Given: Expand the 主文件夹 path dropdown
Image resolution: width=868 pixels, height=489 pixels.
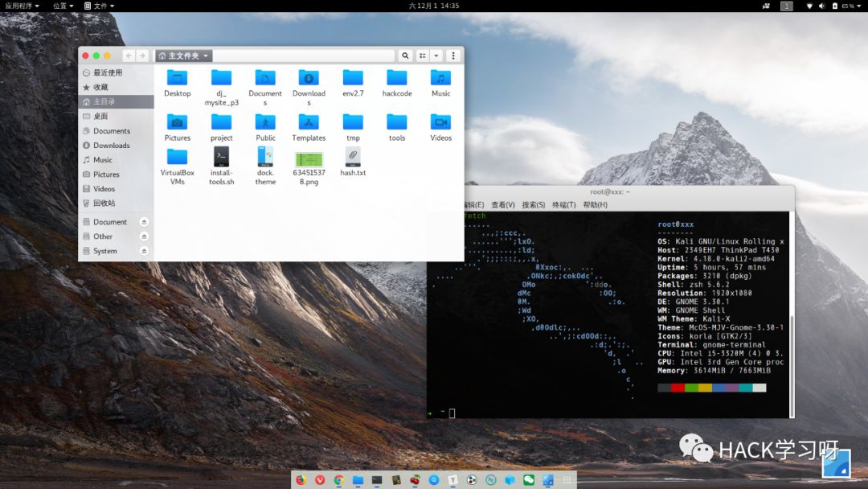Looking at the screenshot, I should click(206, 56).
